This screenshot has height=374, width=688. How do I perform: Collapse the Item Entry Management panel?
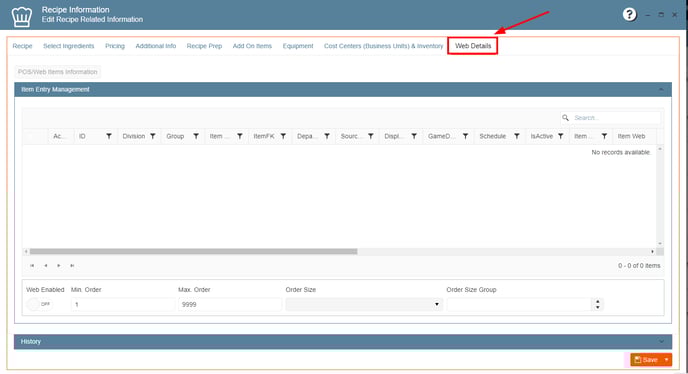[x=661, y=90]
